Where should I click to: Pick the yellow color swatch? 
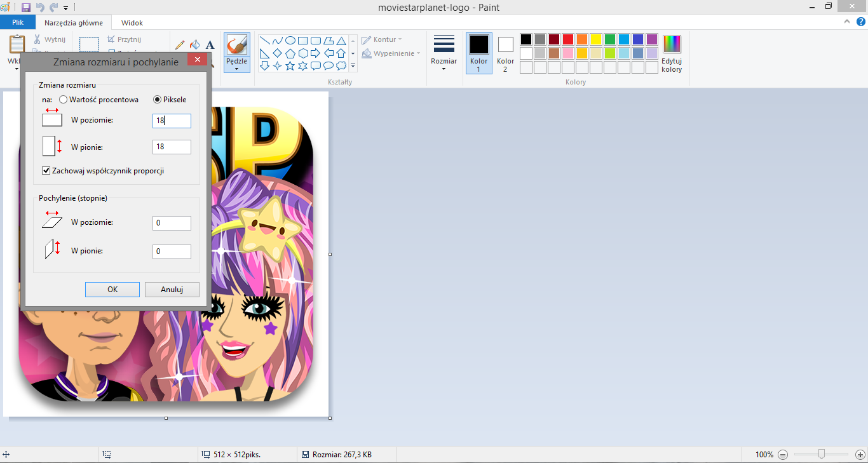(x=596, y=39)
